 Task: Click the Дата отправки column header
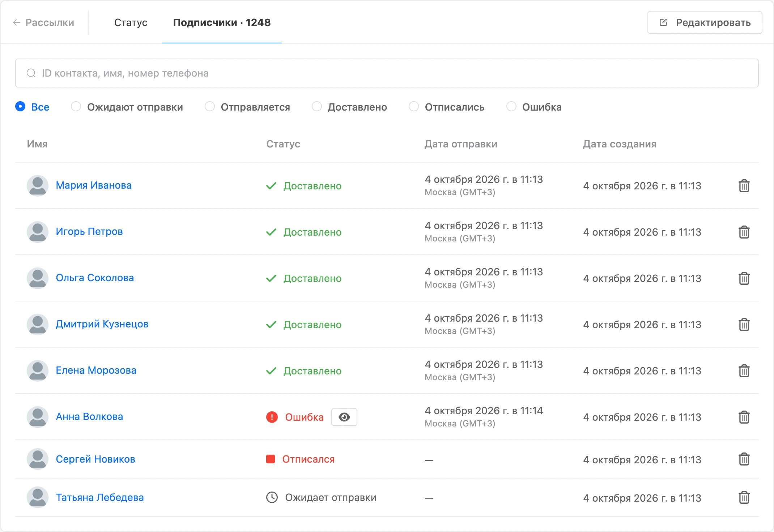(461, 144)
